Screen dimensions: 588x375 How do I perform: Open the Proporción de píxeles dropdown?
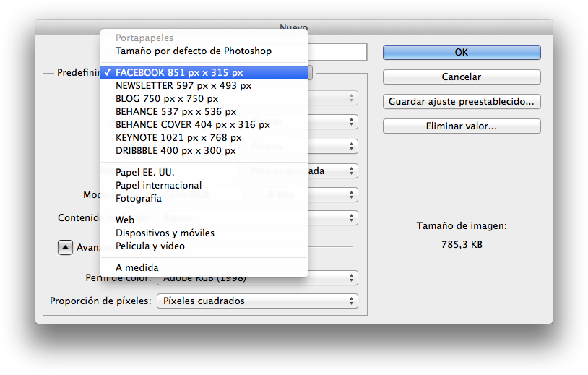coord(257,301)
